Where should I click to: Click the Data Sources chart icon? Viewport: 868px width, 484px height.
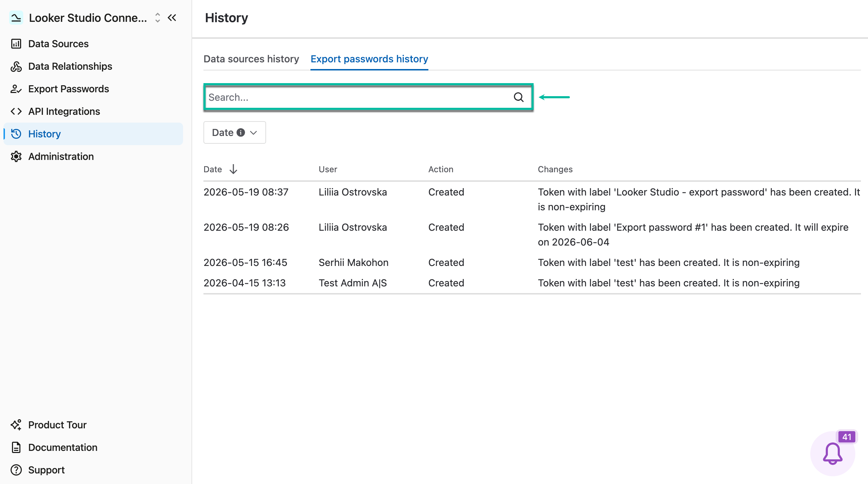tap(16, 44)
